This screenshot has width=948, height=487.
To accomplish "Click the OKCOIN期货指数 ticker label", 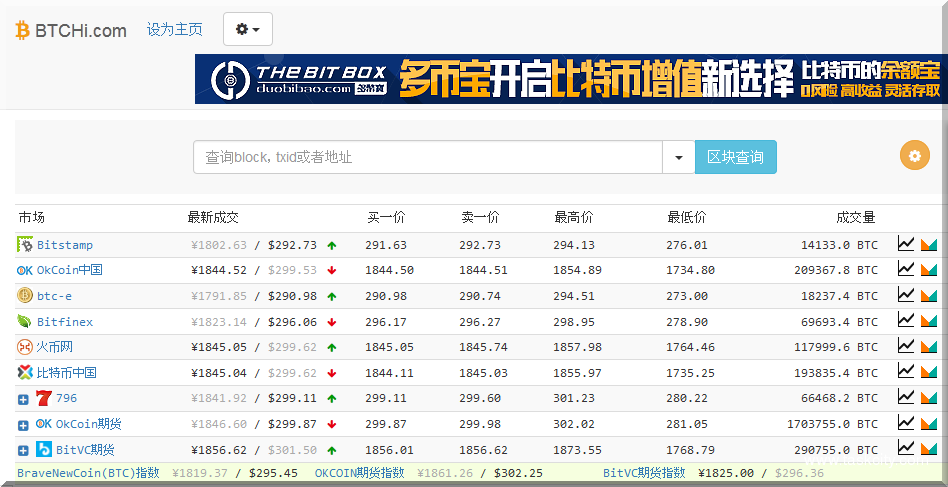I will 359,472.
